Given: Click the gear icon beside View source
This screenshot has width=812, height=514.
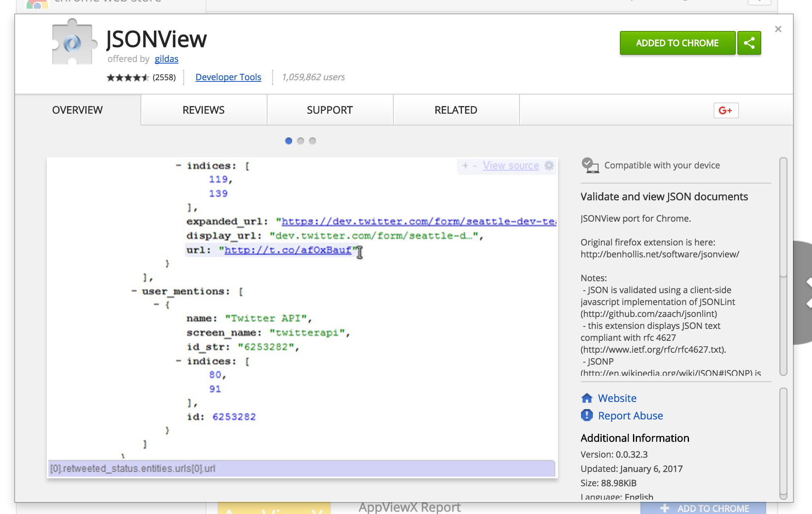Looking at the screenshot, I should pyautogui.click(x=549, y=166).
